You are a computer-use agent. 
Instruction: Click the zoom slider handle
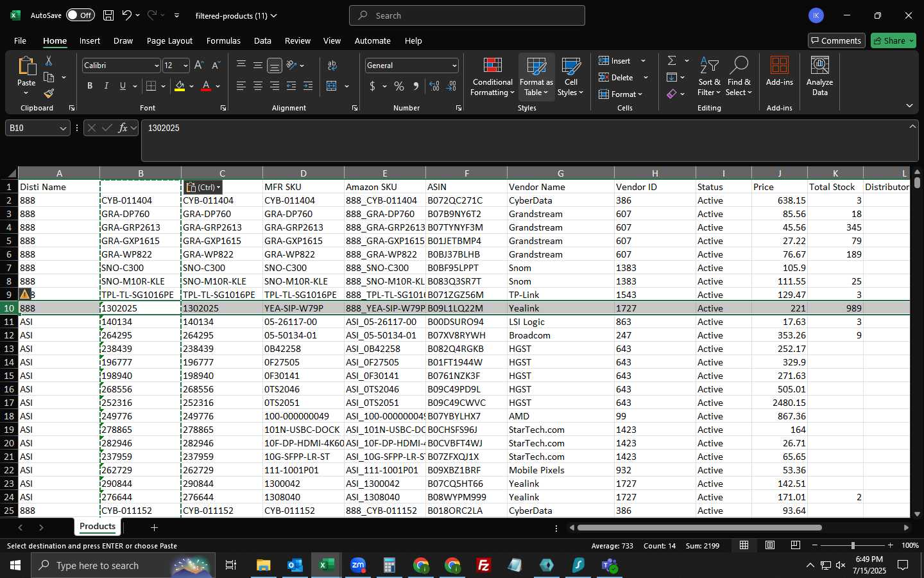pyautogui.click(x=853, y=545)
